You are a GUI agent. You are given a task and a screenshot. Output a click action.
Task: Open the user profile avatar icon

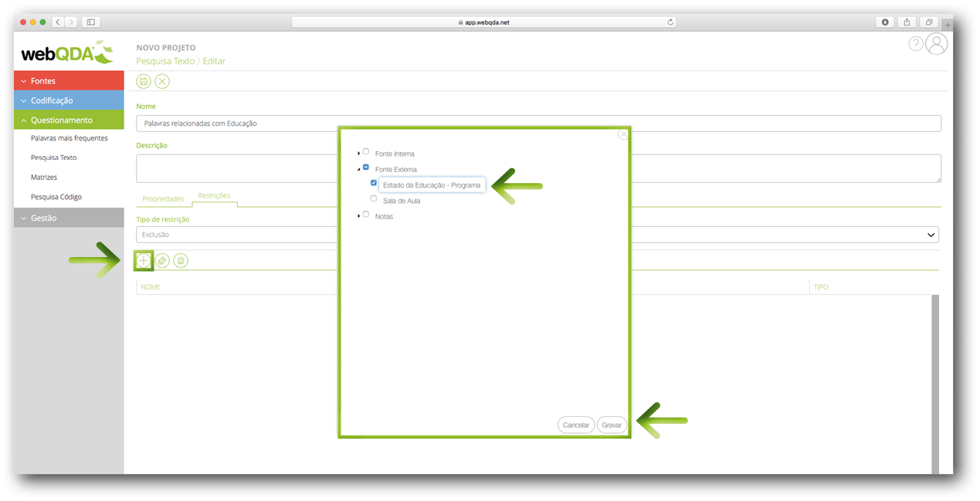[x=937, y=44]
